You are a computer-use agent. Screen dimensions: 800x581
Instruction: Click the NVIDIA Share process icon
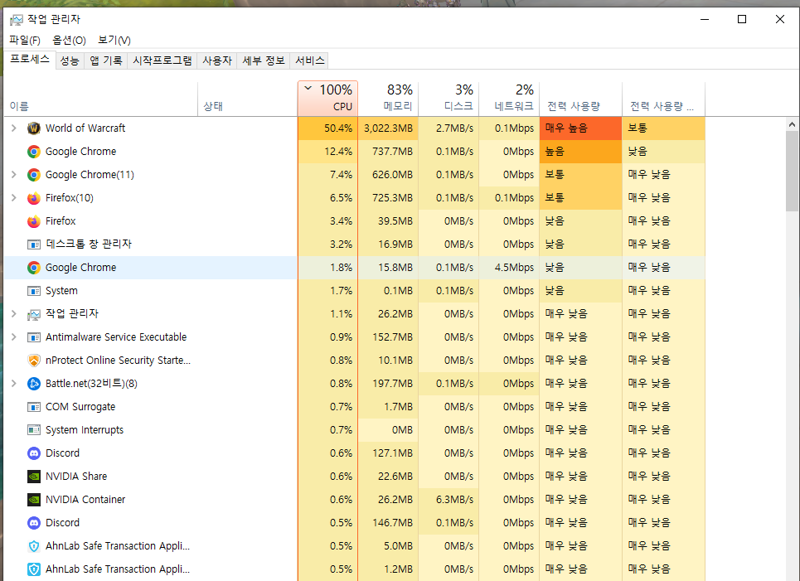pos(34,476)
